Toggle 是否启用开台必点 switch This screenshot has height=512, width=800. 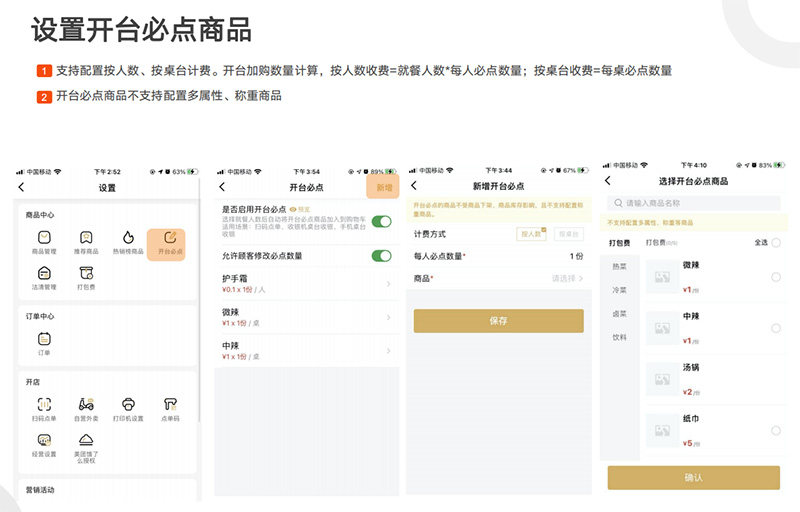[x=381, y=221]
